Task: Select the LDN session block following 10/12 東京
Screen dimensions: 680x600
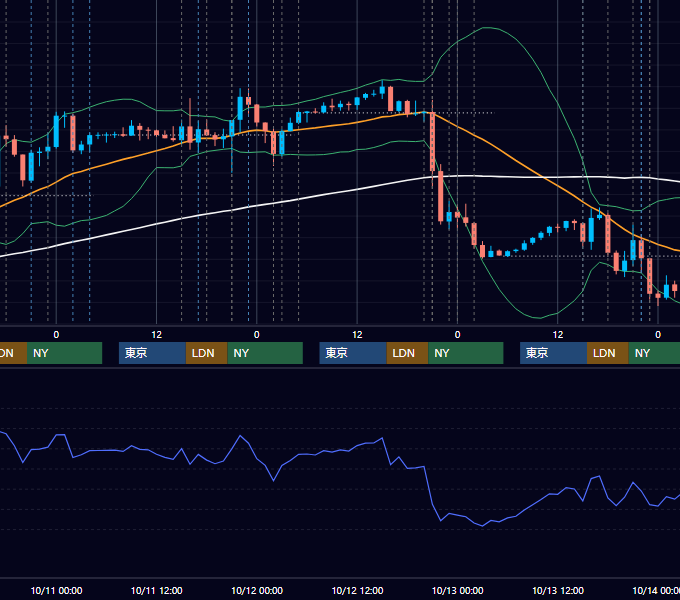Action: 407,353
